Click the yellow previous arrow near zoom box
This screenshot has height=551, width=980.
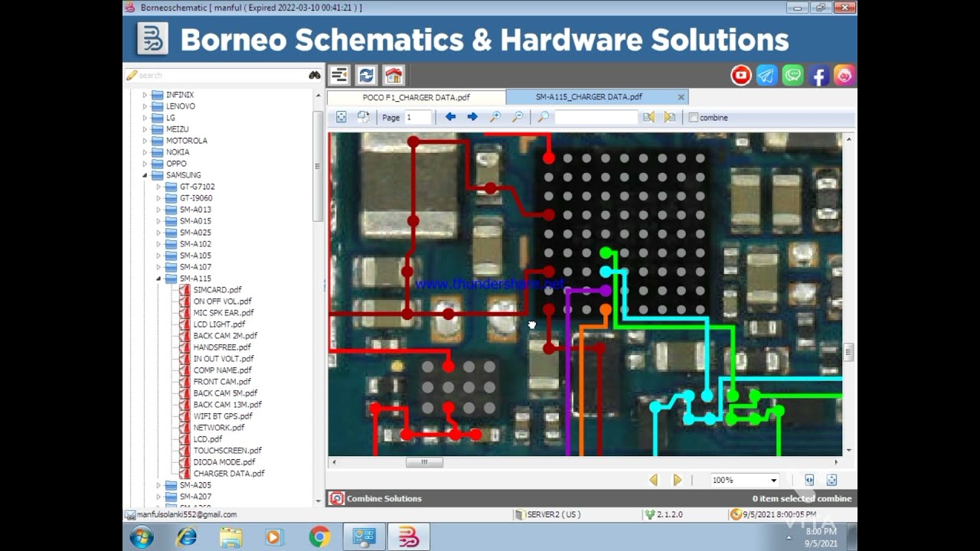(x=653, y=480)
